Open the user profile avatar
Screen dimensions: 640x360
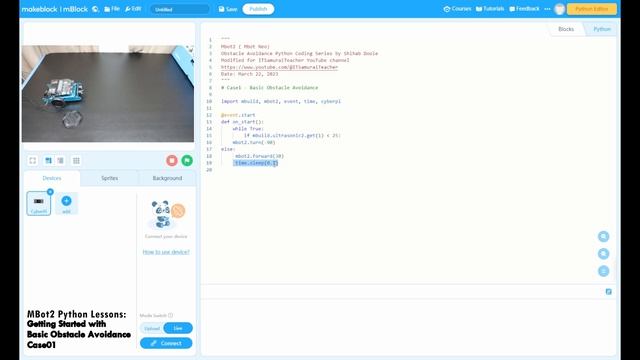point(560,9)
